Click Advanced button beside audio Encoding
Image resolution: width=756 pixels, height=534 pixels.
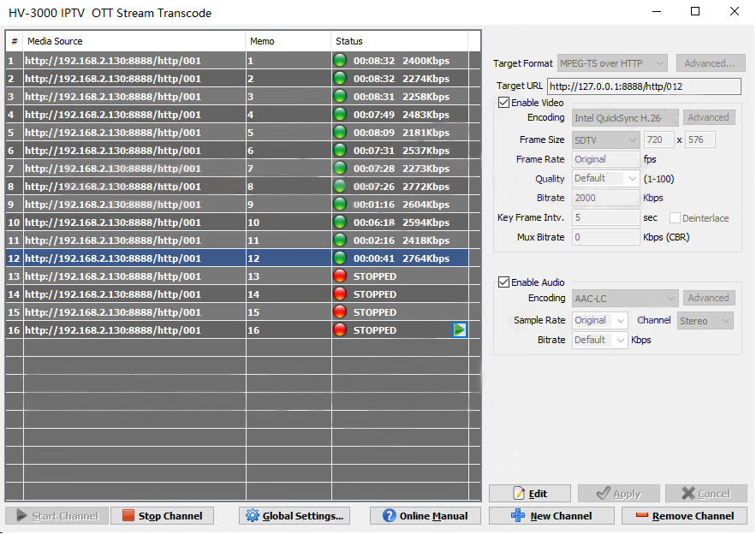coord(709,298)
